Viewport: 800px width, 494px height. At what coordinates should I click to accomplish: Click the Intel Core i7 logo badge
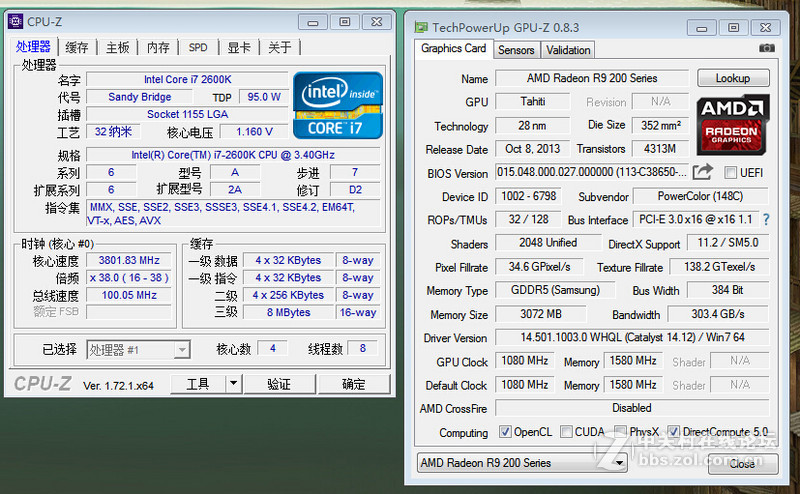(338, 105)
